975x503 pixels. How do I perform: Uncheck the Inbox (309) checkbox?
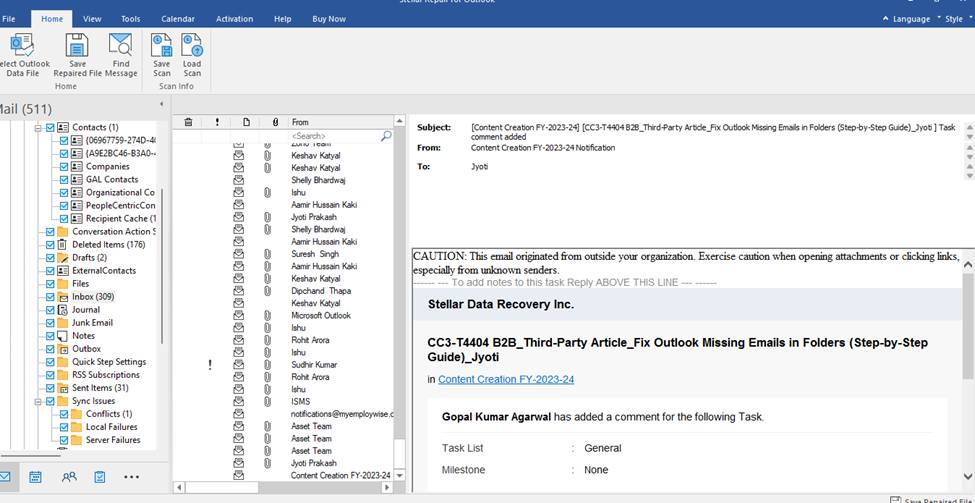[x=50, y=297]
